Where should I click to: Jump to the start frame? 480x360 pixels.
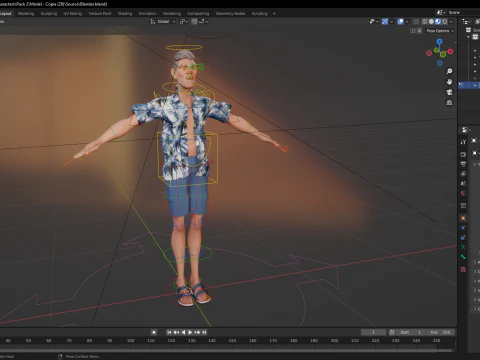[x=169, y=332]
